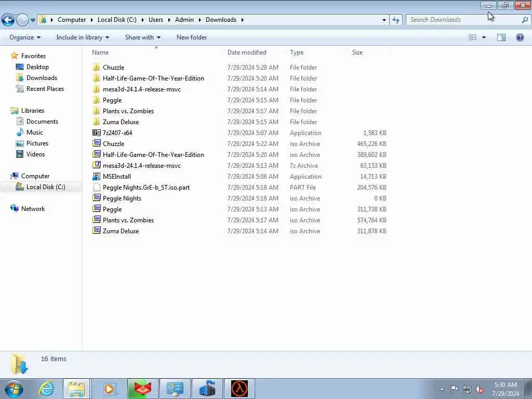Select the MSEInstall application
This screenshot has width=532, height=399.
(117, 177)
